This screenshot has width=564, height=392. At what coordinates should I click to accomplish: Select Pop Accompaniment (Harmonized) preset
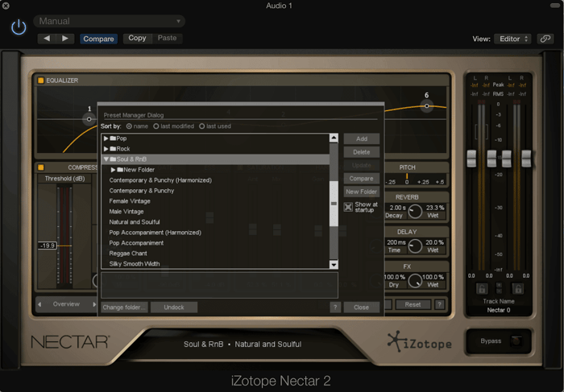[x=156, y=232]
